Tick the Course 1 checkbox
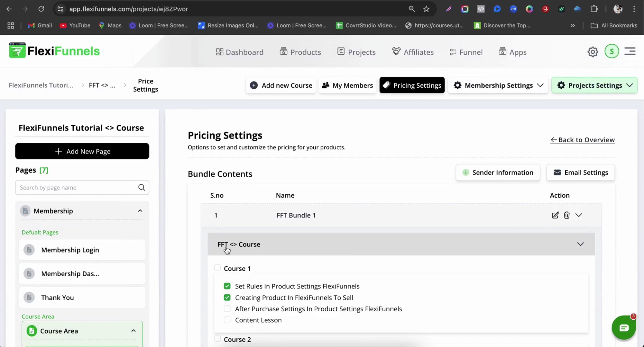Viewport: 644px width, 347px height. pyautogui.click(x=217, y=268)
